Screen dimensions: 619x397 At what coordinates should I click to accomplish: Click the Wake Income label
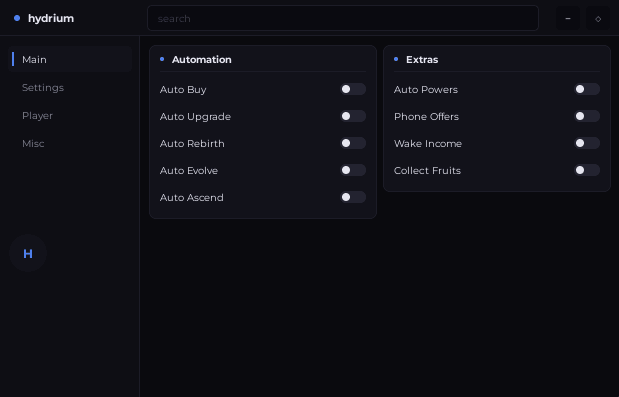[428, 143]
